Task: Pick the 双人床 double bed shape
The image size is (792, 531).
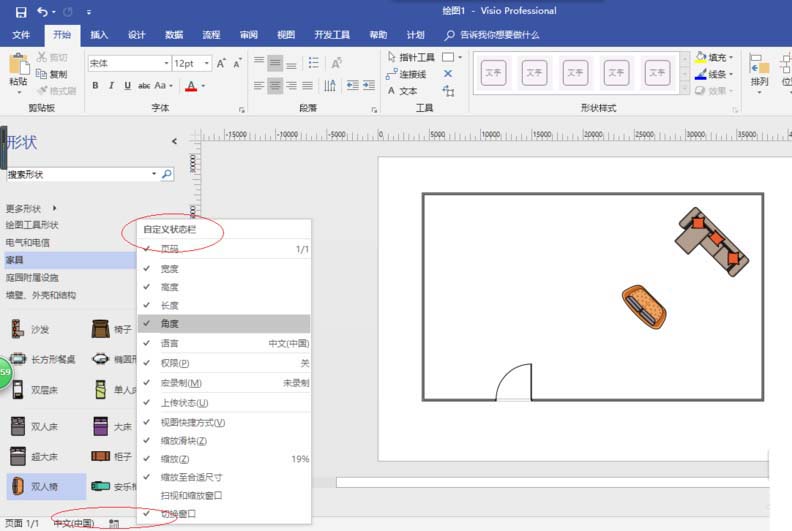Action: tap(32, 426)
